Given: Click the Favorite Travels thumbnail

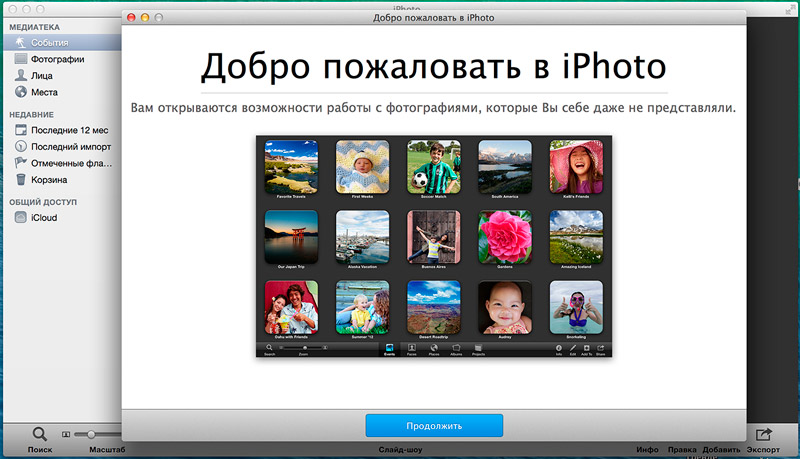Looking at the screenshot, I should click(x=291, y=167).
